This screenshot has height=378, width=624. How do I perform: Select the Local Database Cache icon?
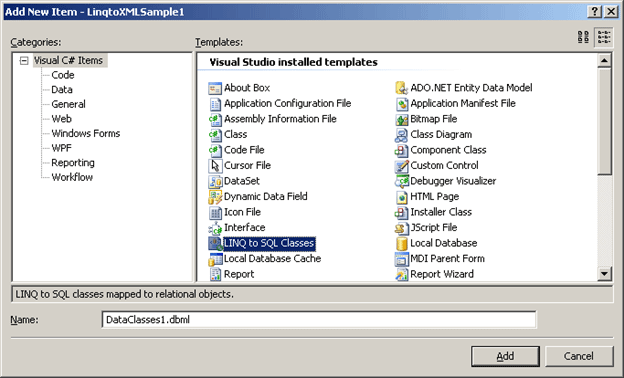click(x=215, y=259)
